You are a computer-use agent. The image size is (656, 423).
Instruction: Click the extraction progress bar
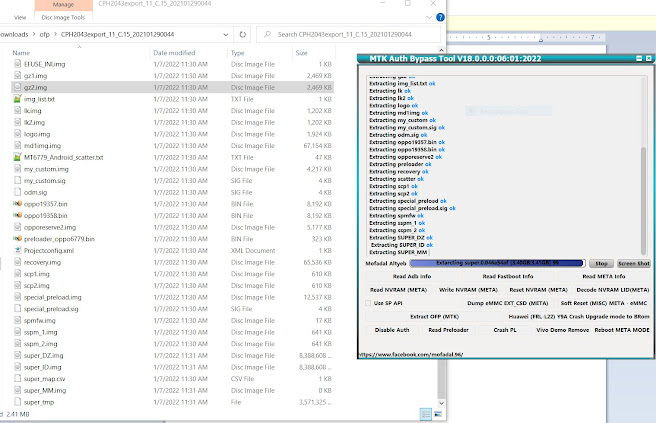(497, 263)
